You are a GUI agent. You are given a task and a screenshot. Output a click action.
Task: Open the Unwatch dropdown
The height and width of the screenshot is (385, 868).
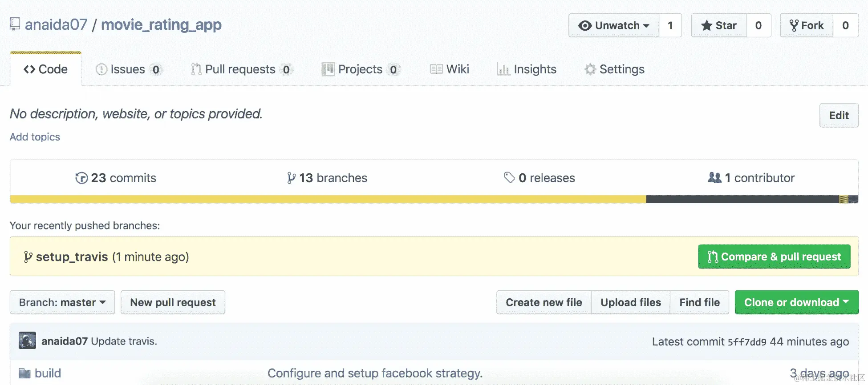coord(614,26)
